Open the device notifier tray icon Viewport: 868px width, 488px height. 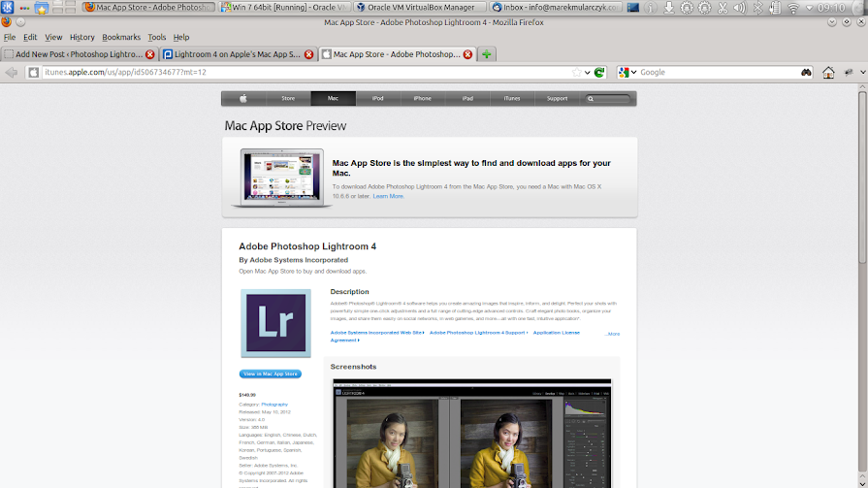click(775, 8)
